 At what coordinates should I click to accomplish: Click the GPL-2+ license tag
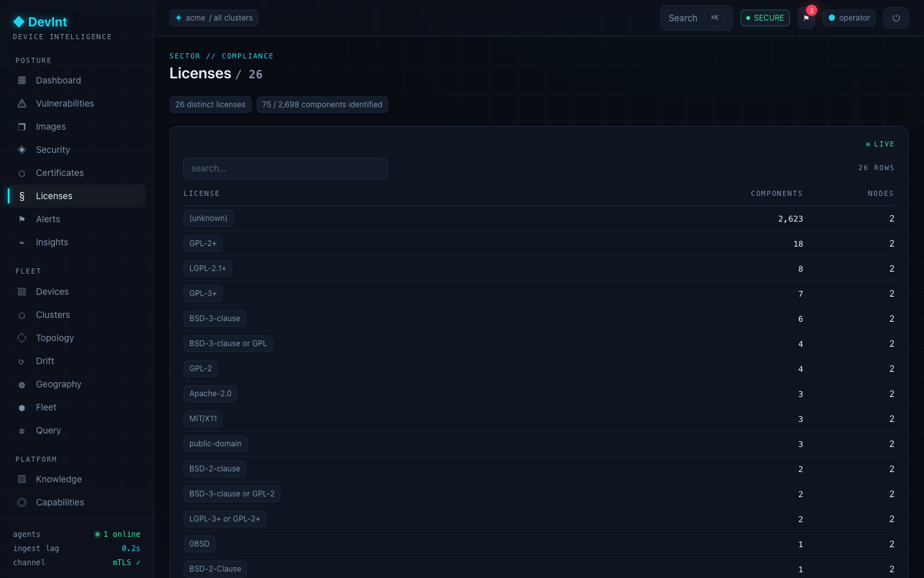pyautogui.click(x=203, y=243)
